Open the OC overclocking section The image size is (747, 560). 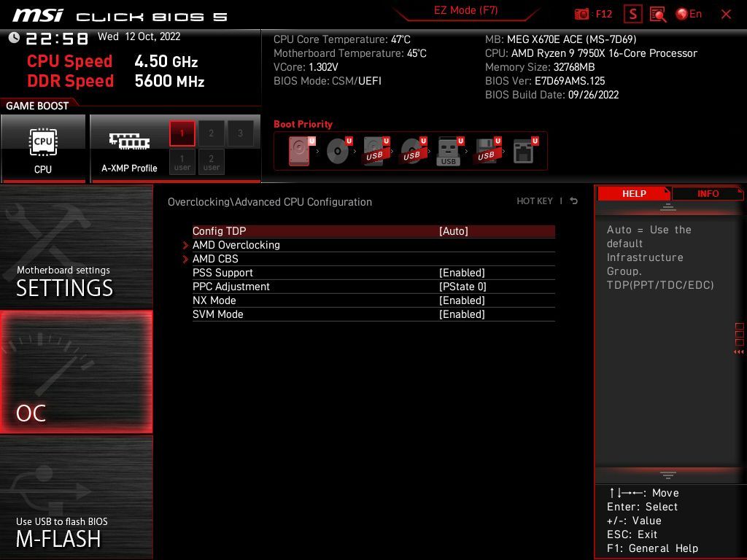76,373
